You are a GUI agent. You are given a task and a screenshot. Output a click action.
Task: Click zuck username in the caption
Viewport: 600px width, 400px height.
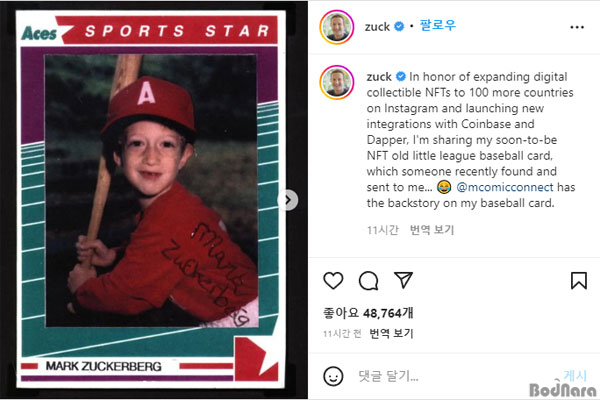379,77
